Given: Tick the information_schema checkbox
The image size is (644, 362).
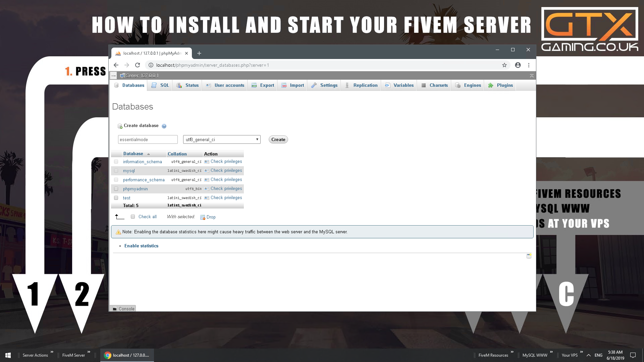Looking at the screenshot, I should 116,162.
